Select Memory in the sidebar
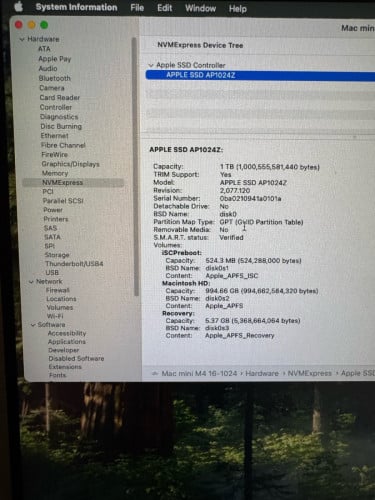Viewport: 375px width, 500px height. pyautogui.click(x=55, y=173)
